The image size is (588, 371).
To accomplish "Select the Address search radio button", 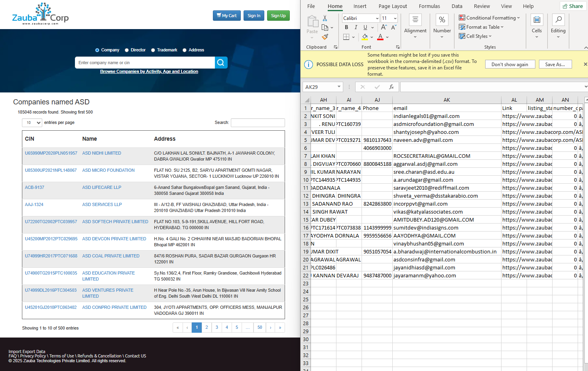I will click(185, 50).
